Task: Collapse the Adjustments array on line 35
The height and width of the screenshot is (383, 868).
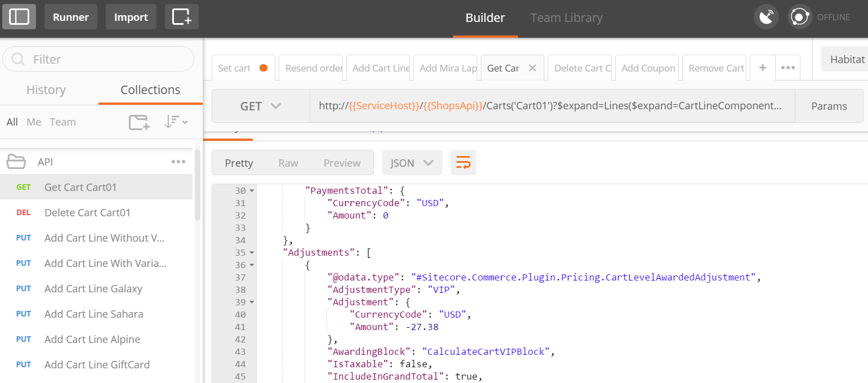Action: point(252,252)
